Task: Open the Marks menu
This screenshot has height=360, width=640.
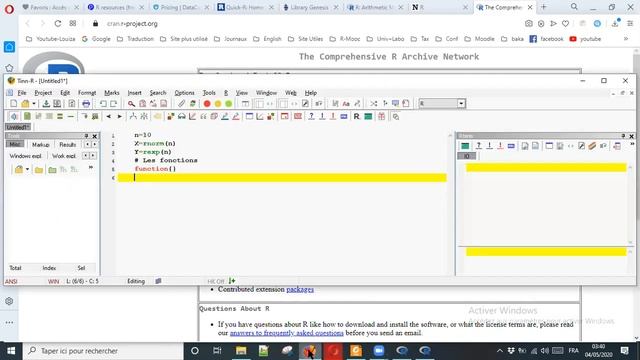Action: pyautogui.click(x=111, y=93)
